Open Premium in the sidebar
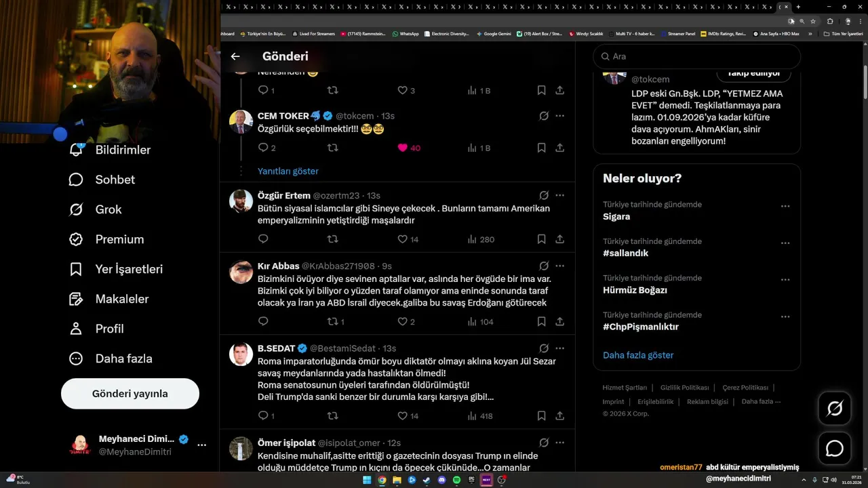Viewport: 868px width, 488px height. click(106, 239)
